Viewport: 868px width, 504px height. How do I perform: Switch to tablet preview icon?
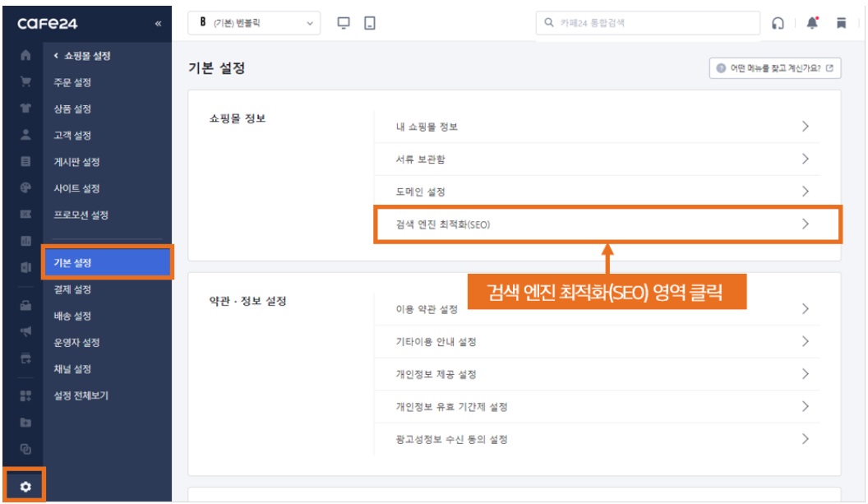pos(370,23)
